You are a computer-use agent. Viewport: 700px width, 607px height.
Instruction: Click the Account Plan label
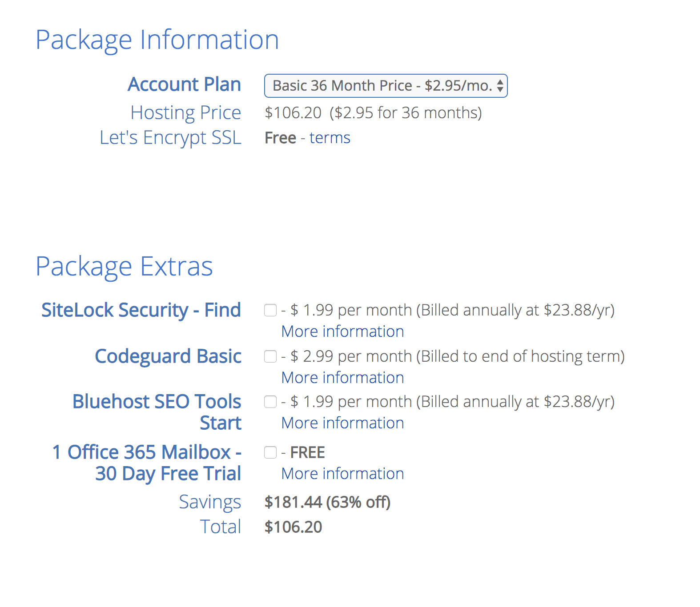(x=185, y=84)
